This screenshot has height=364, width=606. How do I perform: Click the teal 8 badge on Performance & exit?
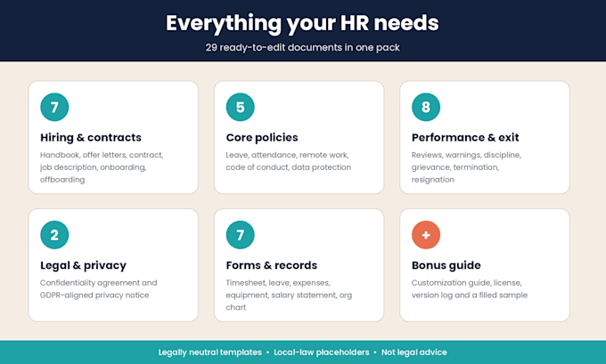point(426,107)
